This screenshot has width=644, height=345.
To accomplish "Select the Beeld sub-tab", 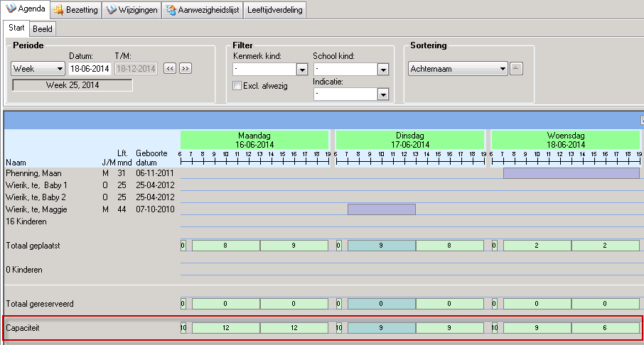I will coord(43,28).
